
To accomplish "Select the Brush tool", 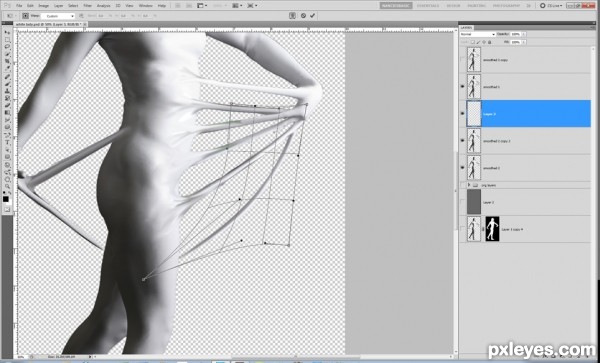I will pyautogui.click(x=7, y=83).
